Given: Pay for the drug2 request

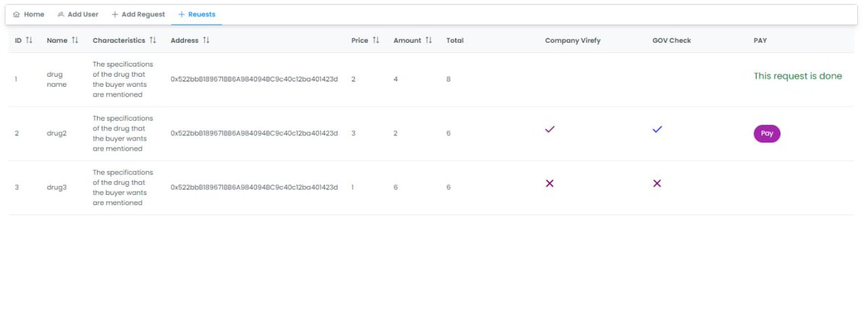Looking at the screenshot, I should pos(767,133).
